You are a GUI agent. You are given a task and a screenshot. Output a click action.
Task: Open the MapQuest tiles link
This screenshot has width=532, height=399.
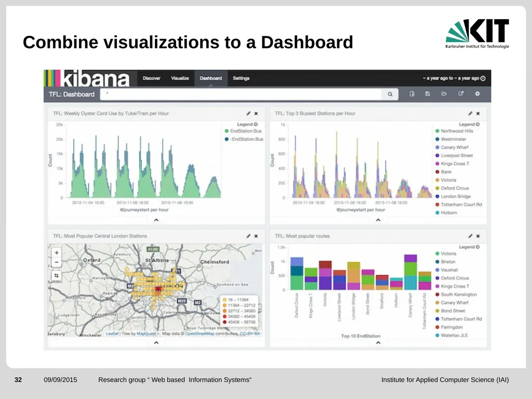point(146,334)
